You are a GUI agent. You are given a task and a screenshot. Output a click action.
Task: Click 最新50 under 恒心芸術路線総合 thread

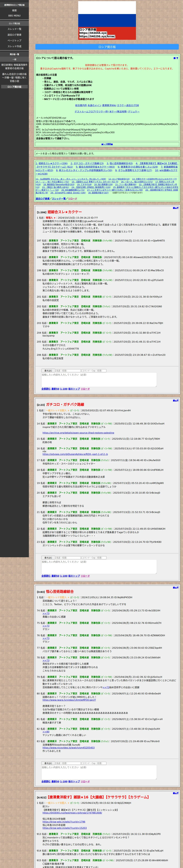pos(55,781)
